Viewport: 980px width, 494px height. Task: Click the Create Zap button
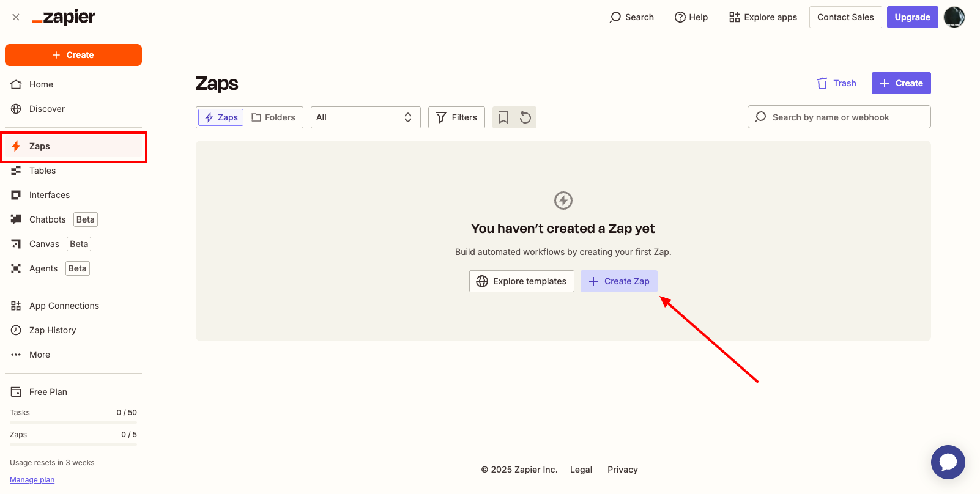tap(619, 281)
